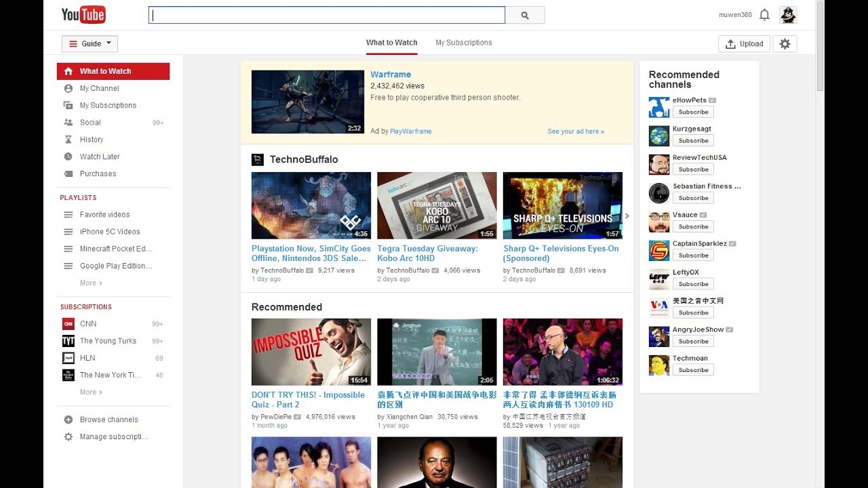868x488 pixels.
Task: Click the Social people icon
Action: point(68,123)
